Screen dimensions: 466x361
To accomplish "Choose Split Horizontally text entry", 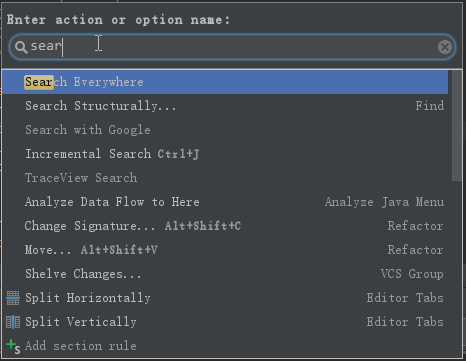I will tap(88, 298).
